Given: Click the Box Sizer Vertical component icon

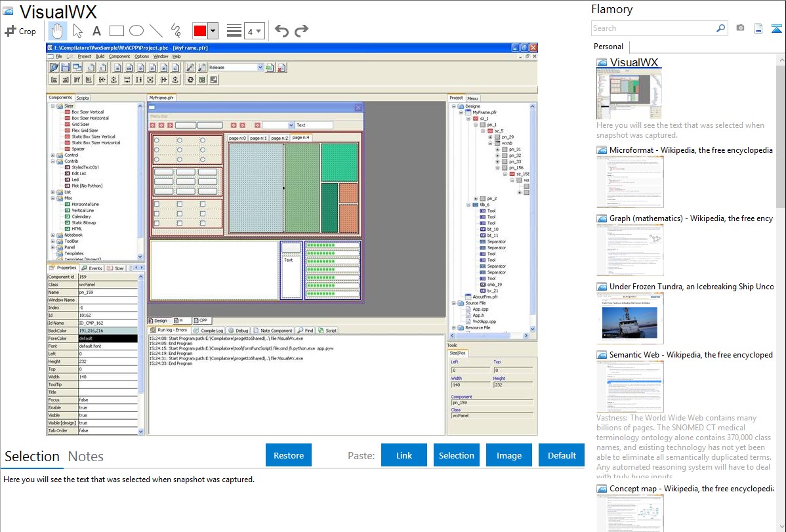Looking at the screenshot, I should 67,112.
